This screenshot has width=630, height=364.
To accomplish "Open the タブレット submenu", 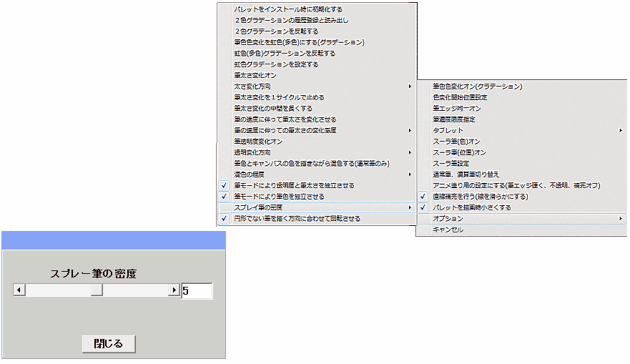I will coord(448,130).
